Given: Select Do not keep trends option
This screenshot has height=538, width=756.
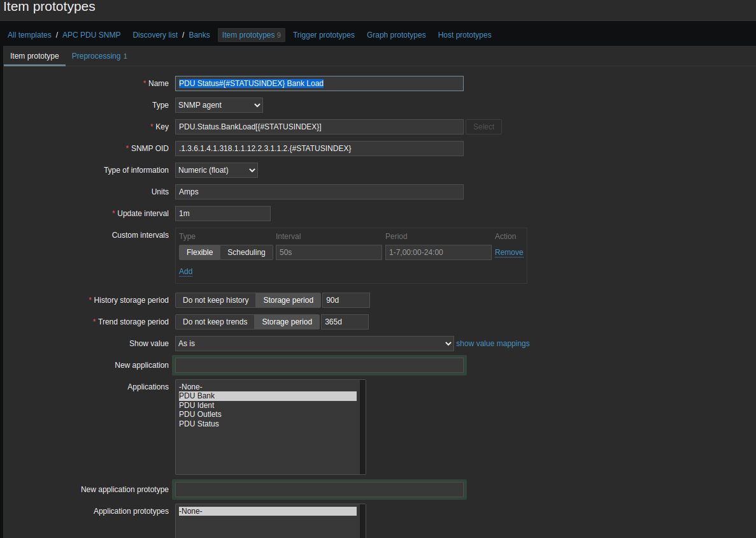Looking at the screenshot, I should [x=215, y=322].
